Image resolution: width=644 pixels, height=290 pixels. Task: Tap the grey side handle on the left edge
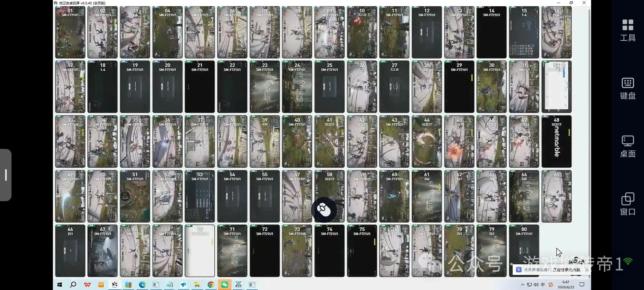(x=6, y=175)
